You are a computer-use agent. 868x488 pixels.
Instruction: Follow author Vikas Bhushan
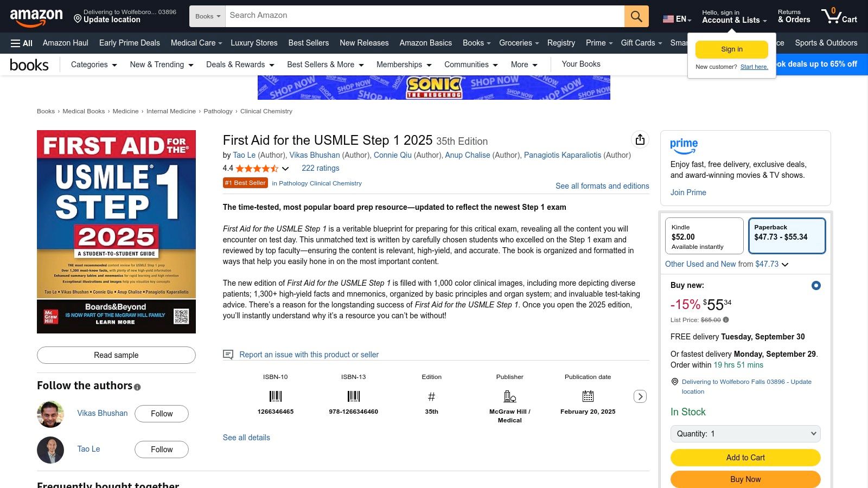pos(162,414)
